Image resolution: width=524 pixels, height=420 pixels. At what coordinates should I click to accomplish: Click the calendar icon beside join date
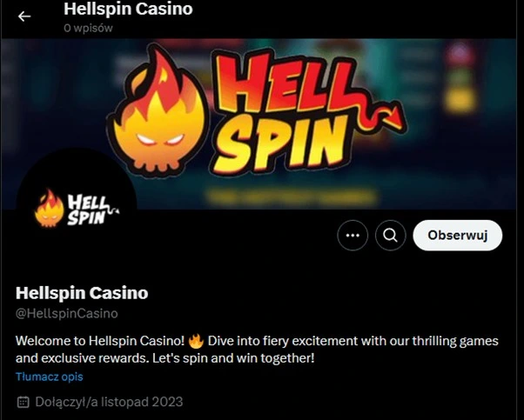[23, 402]
